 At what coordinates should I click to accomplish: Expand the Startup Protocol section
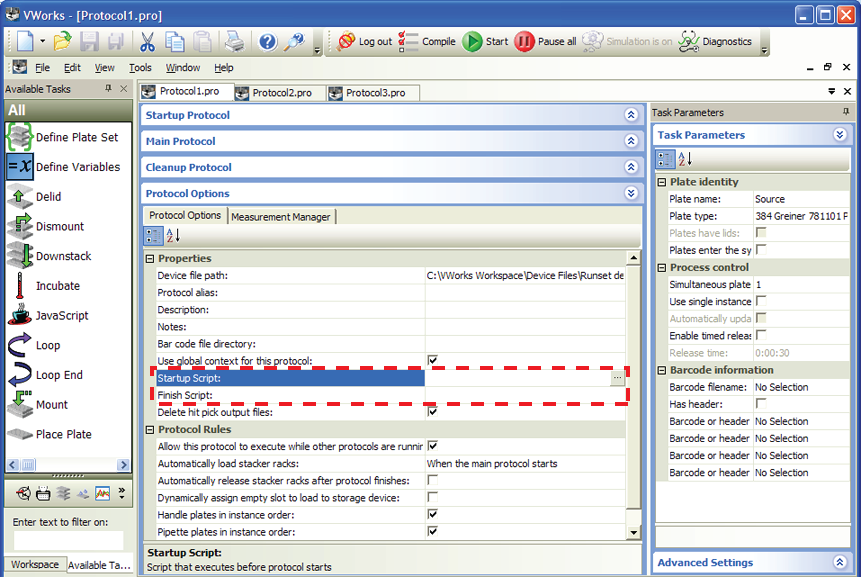coord(631,115)
